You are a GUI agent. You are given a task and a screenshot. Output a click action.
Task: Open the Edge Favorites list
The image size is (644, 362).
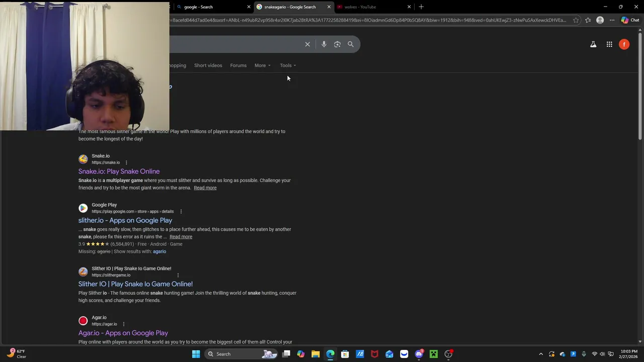(x=588, y=20)
